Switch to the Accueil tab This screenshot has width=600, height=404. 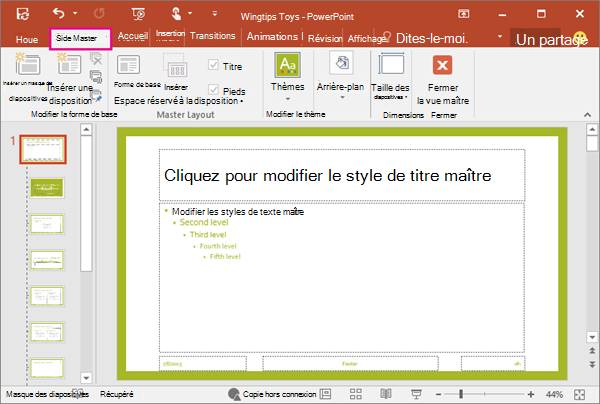coord(132,36)
